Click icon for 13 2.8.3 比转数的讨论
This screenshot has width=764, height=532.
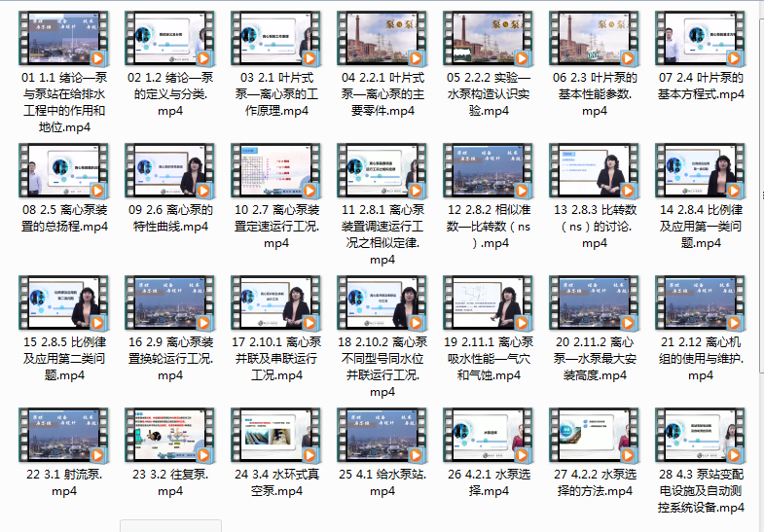(595, 171)
